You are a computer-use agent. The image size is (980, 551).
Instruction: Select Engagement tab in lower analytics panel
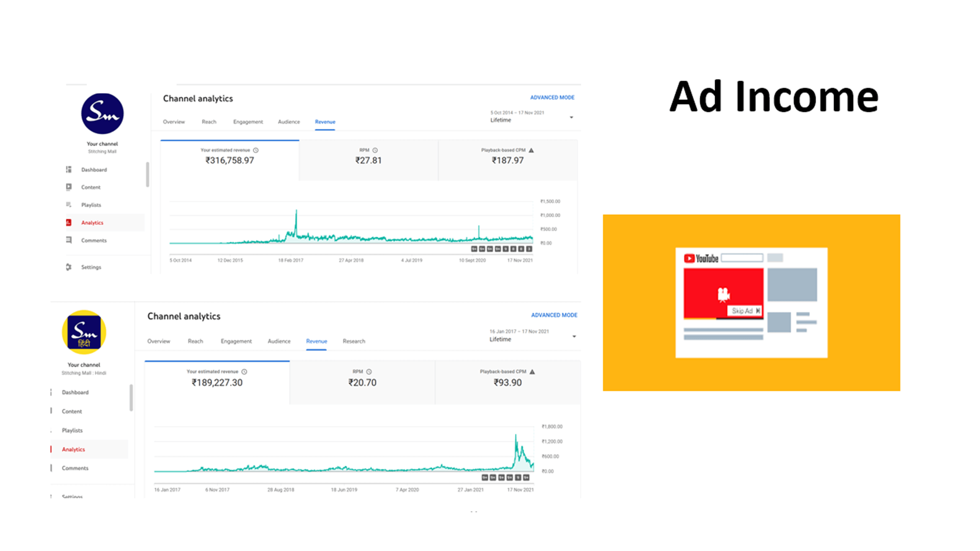(236, 341)
